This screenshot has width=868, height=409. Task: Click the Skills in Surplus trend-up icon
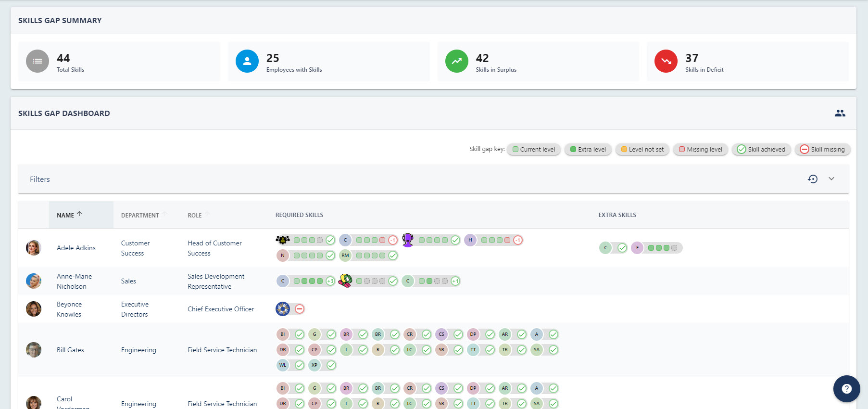tap(457, 61)
